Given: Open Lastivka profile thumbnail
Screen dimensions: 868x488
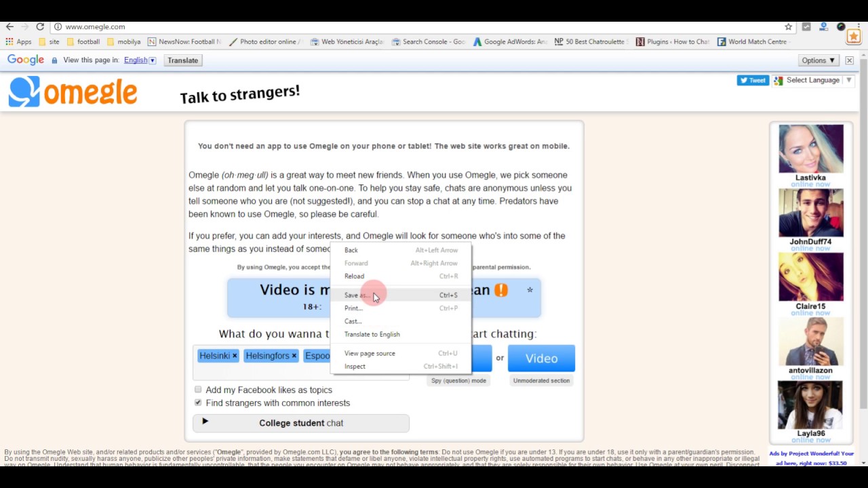Looking at the screenshot, I should pyautogui.click(x=811, y=148).
